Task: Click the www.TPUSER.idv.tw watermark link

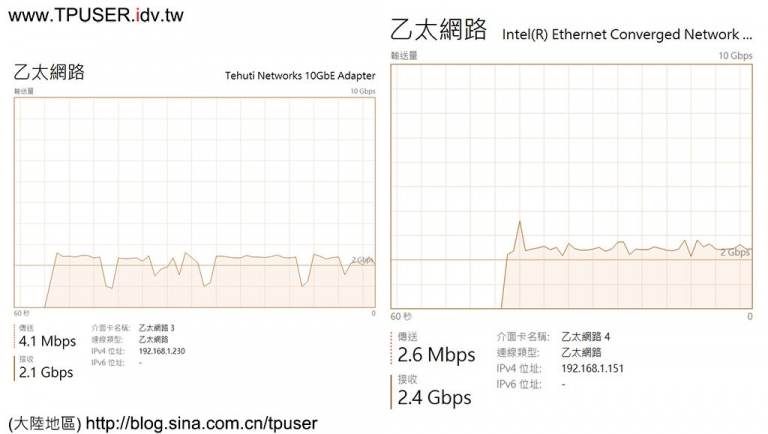Action: 96,15
